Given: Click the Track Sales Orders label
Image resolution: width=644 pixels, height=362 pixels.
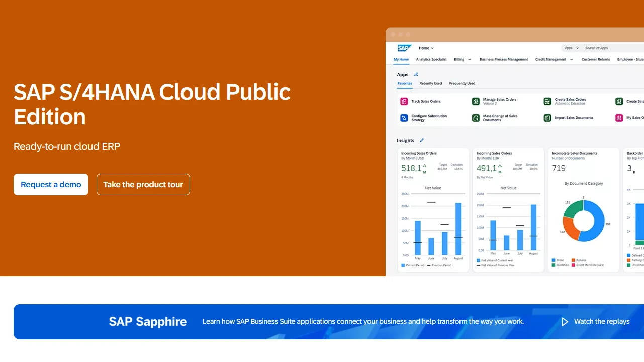Looking at the screenshot, I should click(426, 102).
